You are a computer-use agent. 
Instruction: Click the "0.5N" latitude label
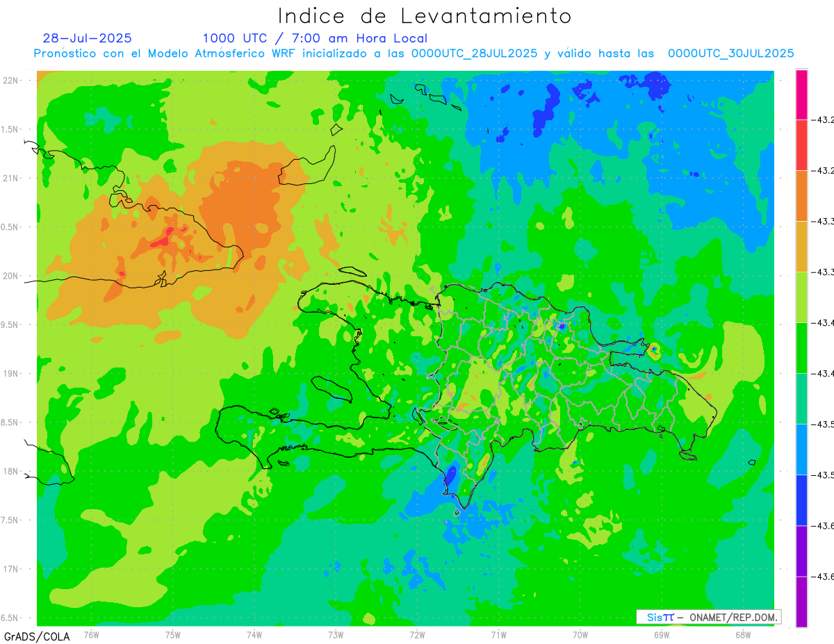click(x=10, y=227)
